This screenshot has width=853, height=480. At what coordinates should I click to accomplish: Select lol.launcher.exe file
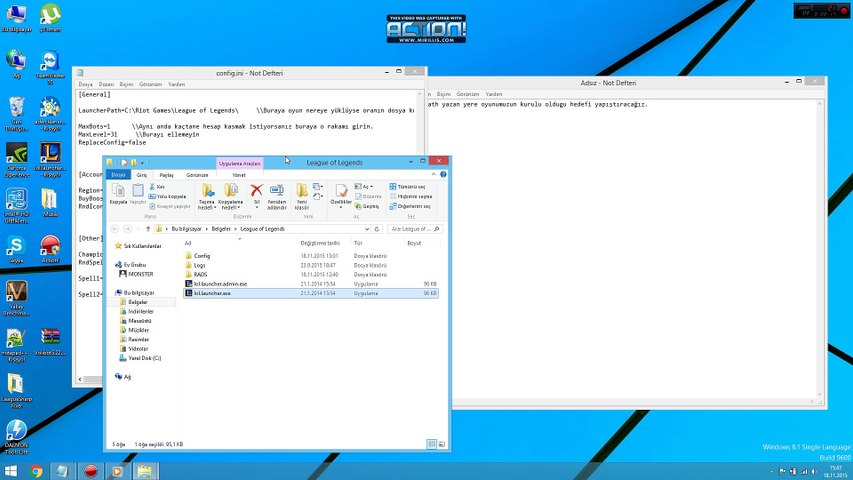[311, 293]
